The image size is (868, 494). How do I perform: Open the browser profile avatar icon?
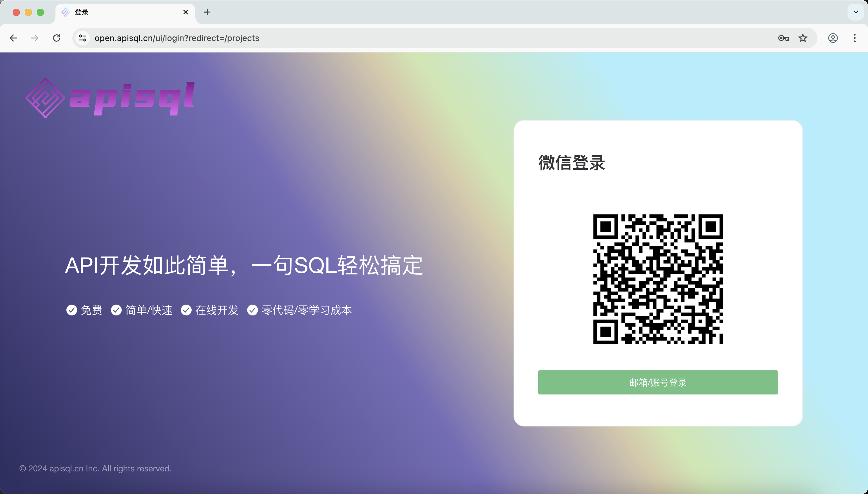click(x=833, y=38)
